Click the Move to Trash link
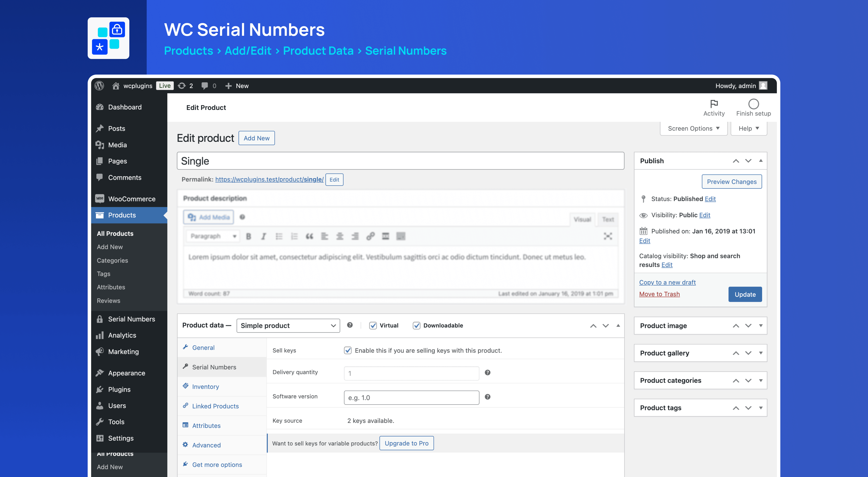 [659, 294]
